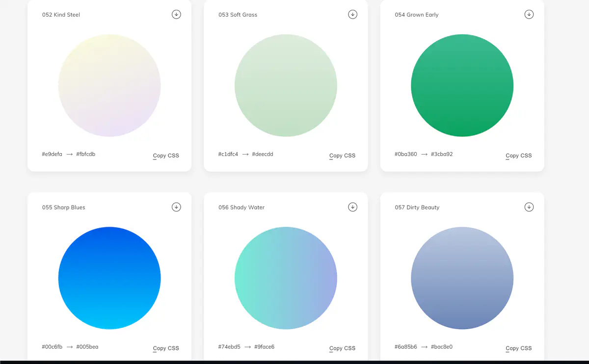Click the Shady Water gradient circle
This screenshot has height=364, width=589.
point(286,278)
